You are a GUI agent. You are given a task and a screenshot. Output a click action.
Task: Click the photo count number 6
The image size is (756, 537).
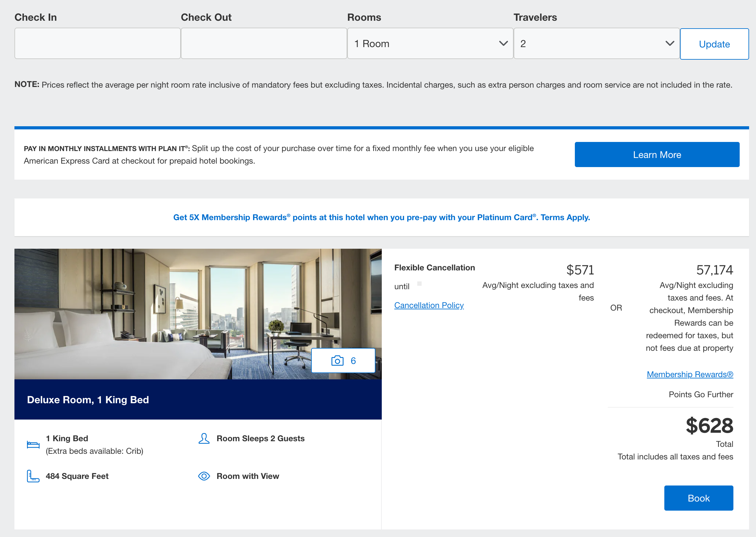tap(353, 361)
